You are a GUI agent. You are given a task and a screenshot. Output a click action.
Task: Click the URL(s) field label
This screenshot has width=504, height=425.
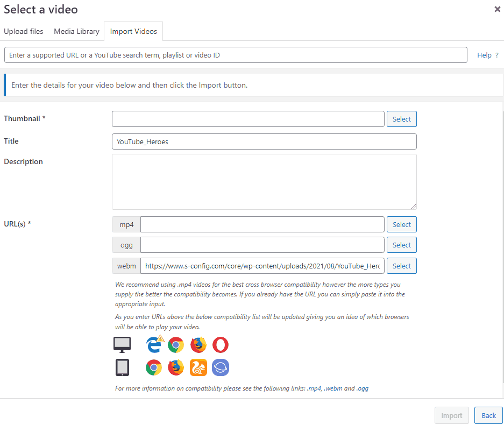(17, 224)
